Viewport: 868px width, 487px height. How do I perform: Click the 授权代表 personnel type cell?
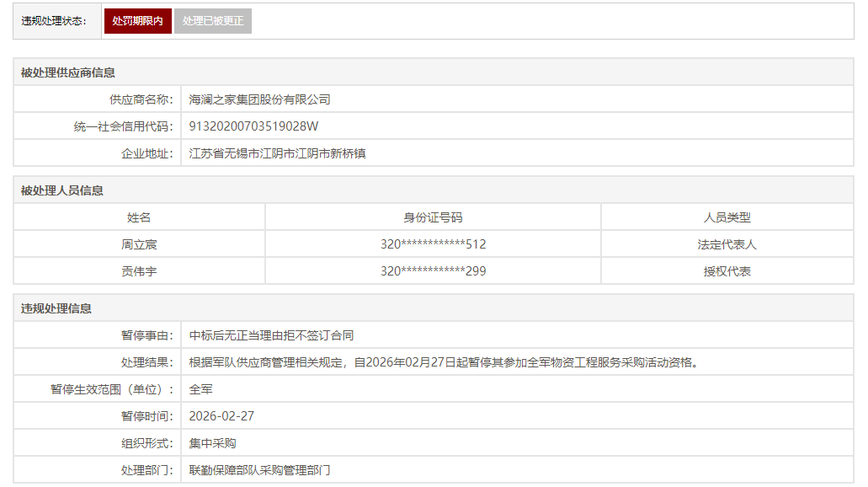point(727,271)
